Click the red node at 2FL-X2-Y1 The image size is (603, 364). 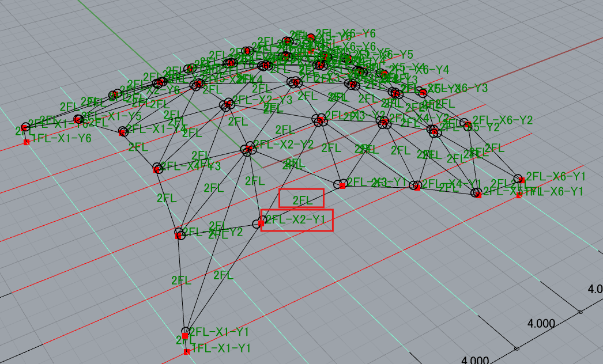coord(261,223)
